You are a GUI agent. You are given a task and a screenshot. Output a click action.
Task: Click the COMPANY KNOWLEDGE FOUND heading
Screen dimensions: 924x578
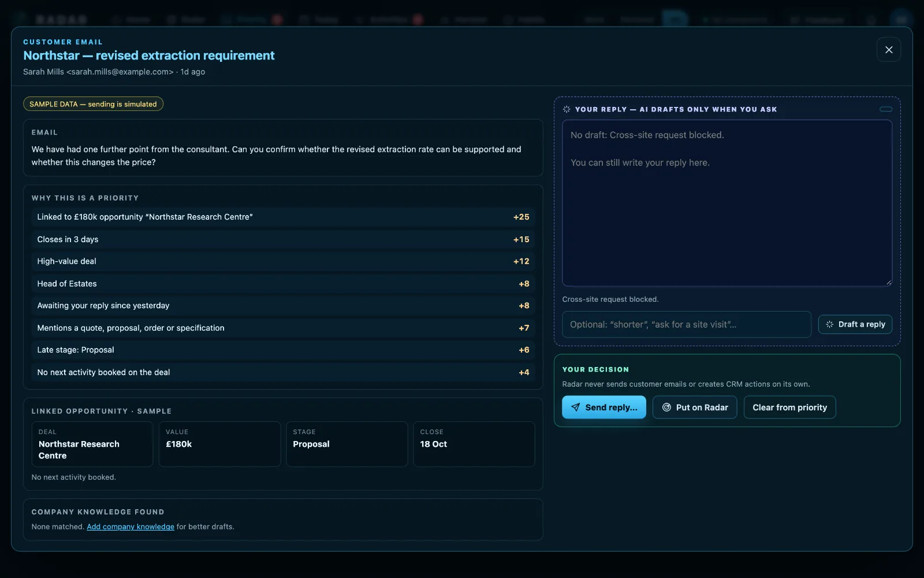pos(98,512)
